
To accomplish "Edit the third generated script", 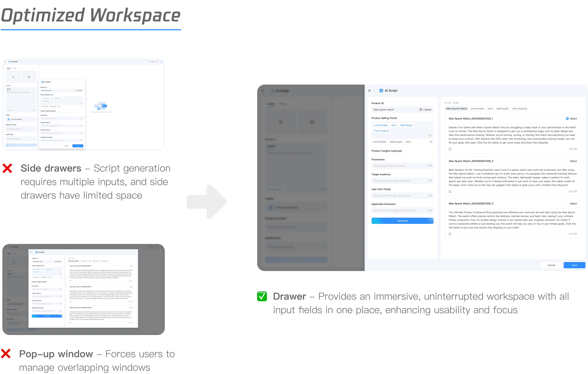I will [x=450, y=234].
